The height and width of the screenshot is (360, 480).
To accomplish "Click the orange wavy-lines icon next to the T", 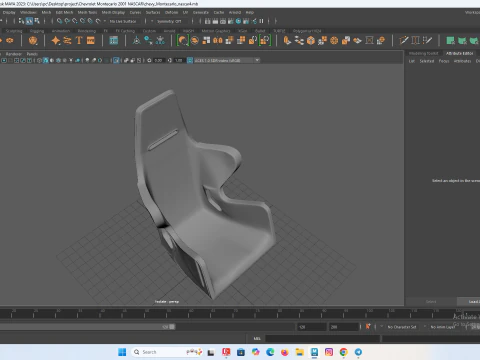I will (x=67, y=41).
